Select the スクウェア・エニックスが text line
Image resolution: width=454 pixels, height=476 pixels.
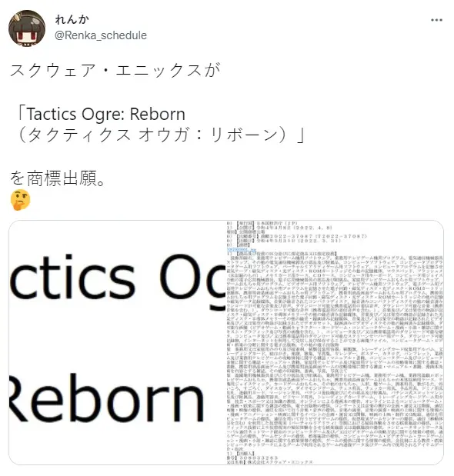pyautogui.click(x=115, y=70)
